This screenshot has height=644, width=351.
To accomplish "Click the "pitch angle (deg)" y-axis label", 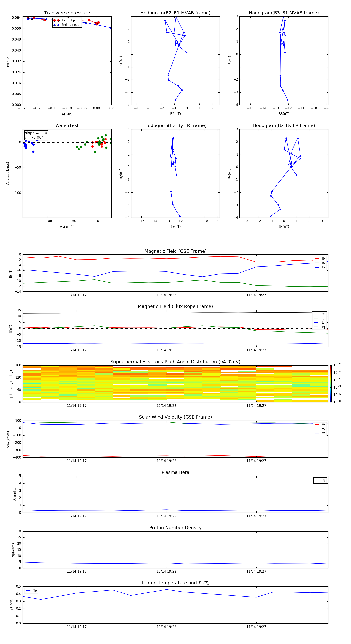I will click(11, 384).
